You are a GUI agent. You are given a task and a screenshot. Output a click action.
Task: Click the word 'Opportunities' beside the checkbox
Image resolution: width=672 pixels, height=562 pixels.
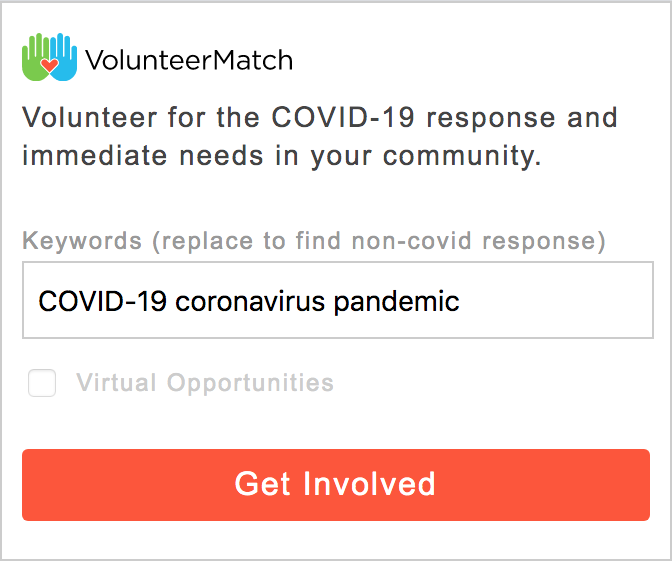tap(250, 384)
